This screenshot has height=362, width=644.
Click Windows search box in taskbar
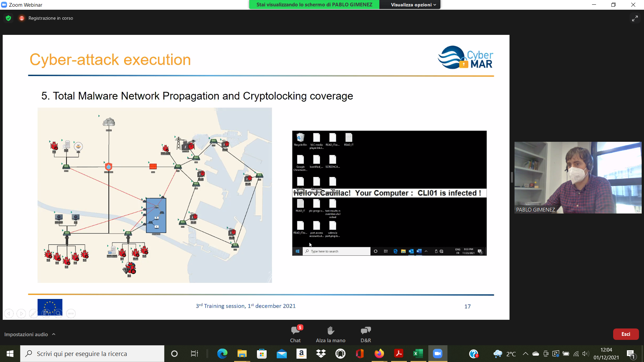(92, 354)
